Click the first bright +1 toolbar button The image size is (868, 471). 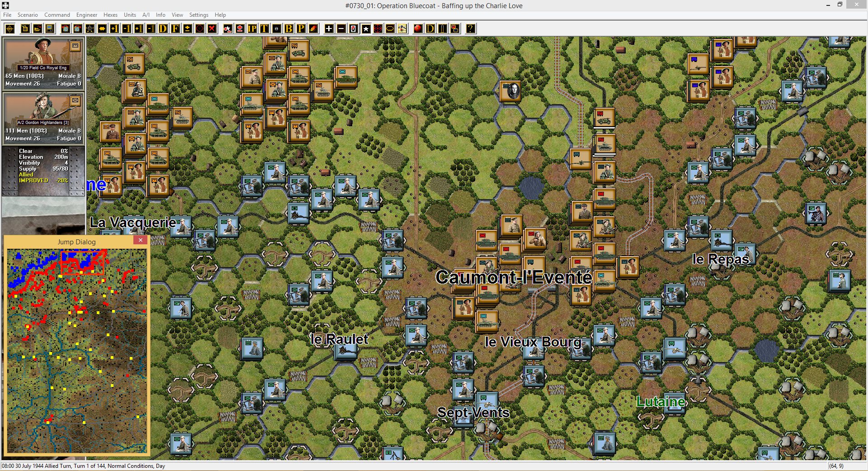click(x=114, y=29)
